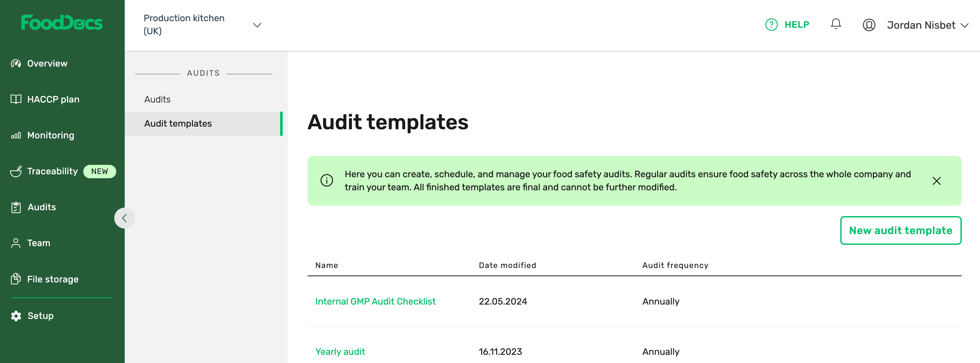Image resolution: width=980 pixels, height=363 pixels.
Task: Open the Internal GMP Audit Checklist template
Action: click(375, 301)
